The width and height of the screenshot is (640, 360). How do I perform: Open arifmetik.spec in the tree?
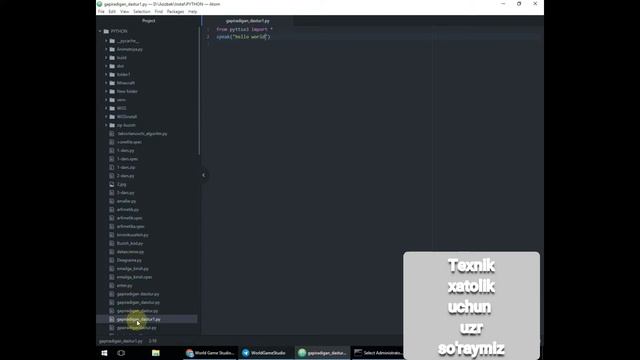pos(129,218)
